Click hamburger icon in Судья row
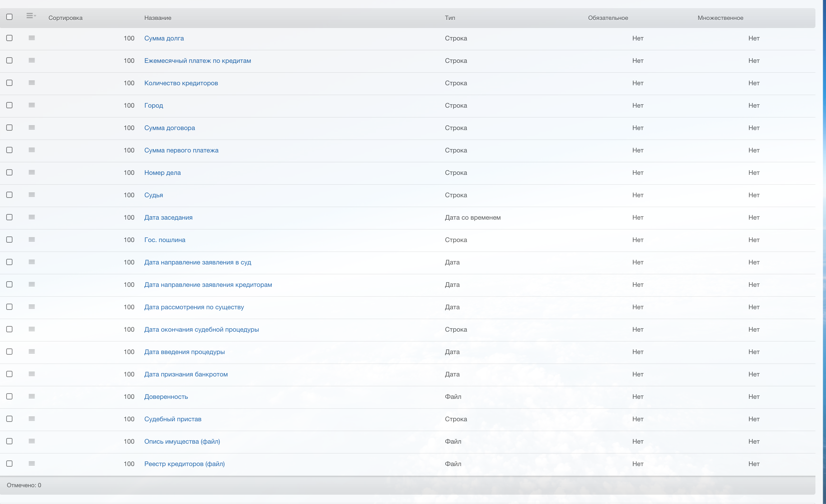The width and height of the screenshot is (826, 504). [32, 195]
